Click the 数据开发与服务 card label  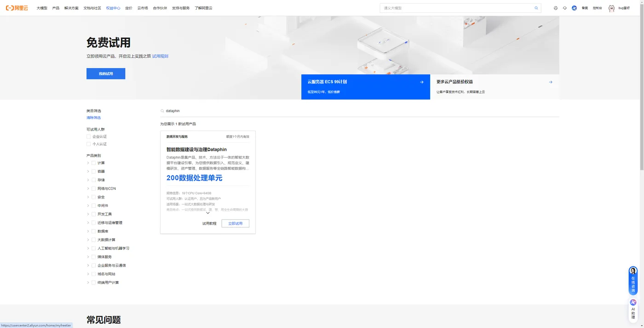click(x=177, y=136)
